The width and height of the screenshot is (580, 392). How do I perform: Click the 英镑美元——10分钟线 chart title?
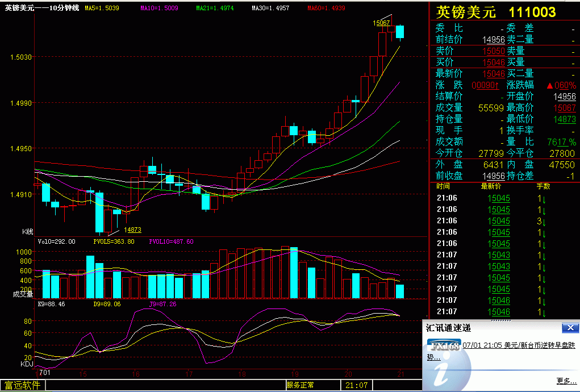point(42,8)
